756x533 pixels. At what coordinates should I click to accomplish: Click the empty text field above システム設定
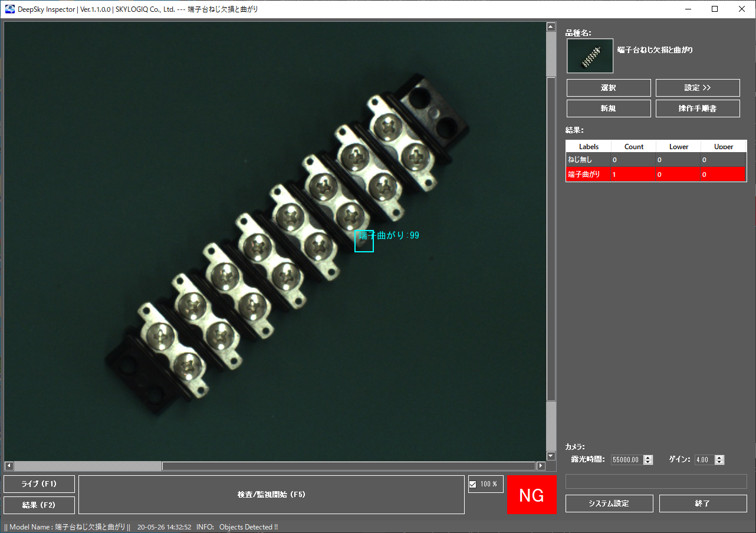click(656, 481)
